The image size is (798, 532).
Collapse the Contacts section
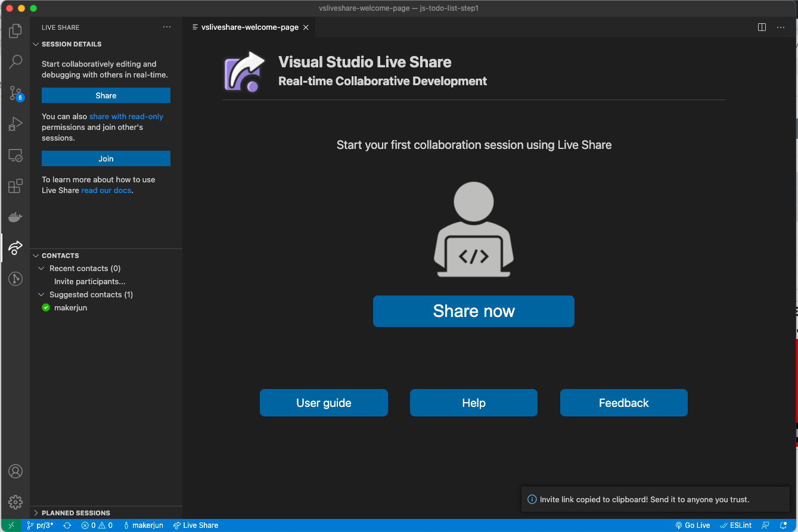[x=106, y=256]
